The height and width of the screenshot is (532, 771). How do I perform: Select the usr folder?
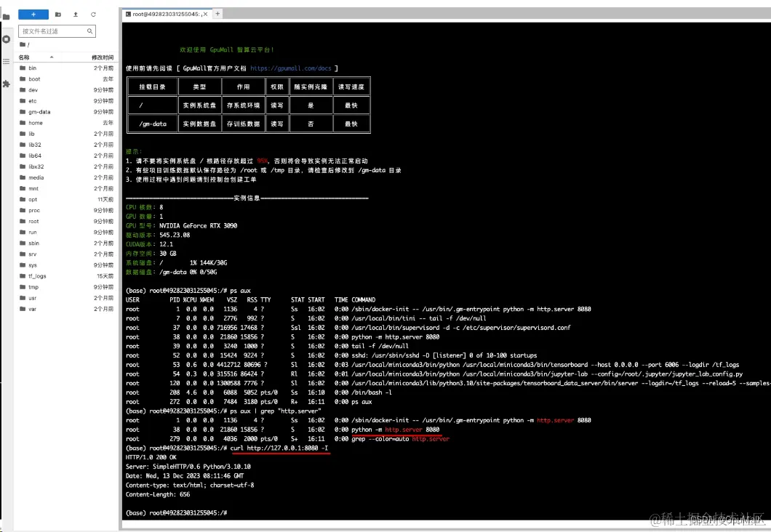[66, 298]
